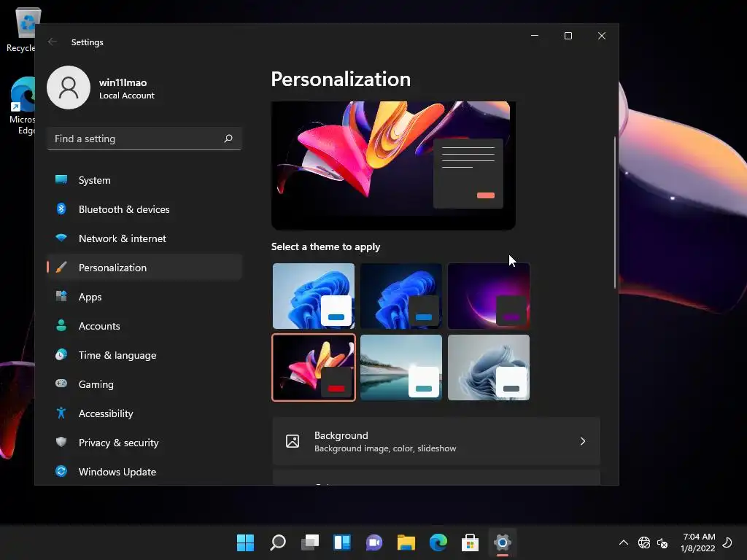
Task: Open Widgets from taskbar
Action: [342, 542]
